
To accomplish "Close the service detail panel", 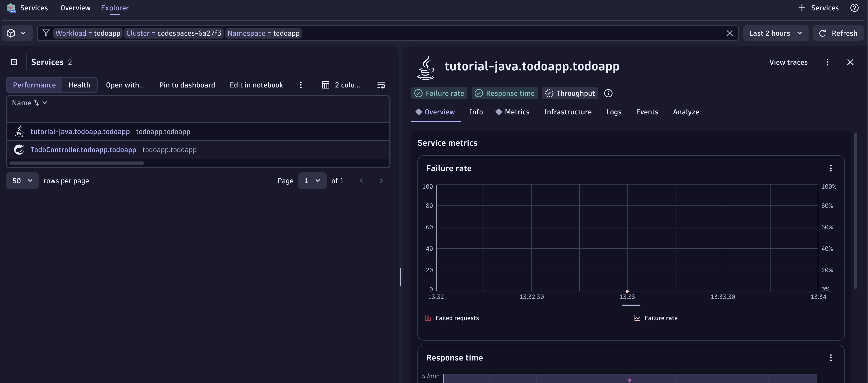I will pyautogui.click(x=850, y=62).
